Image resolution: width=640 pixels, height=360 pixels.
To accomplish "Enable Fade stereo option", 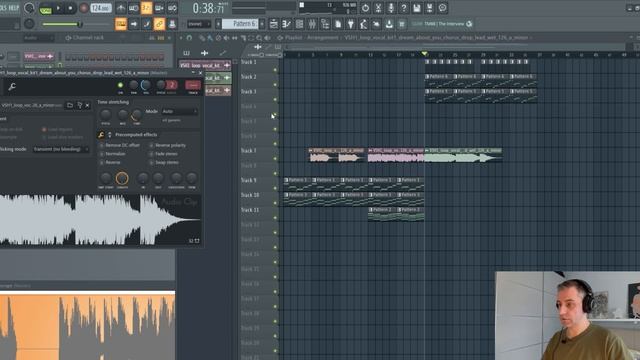I will click(163, 154).
